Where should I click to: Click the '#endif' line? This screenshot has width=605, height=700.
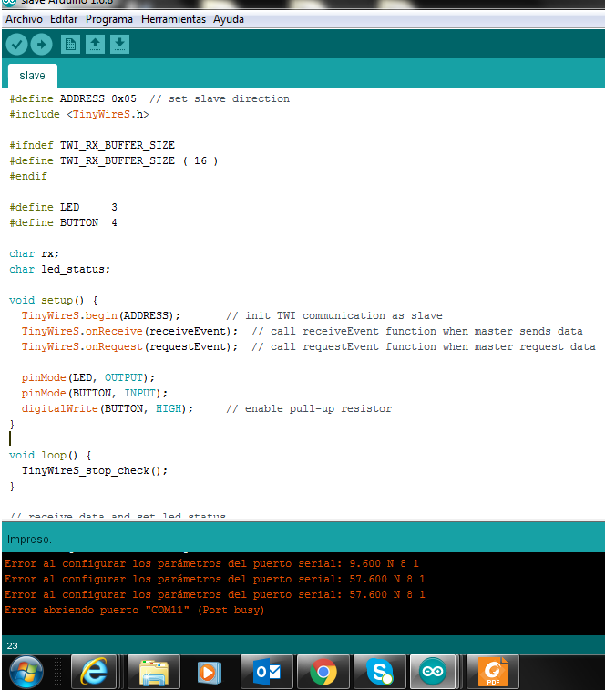(x=28, y=176)
